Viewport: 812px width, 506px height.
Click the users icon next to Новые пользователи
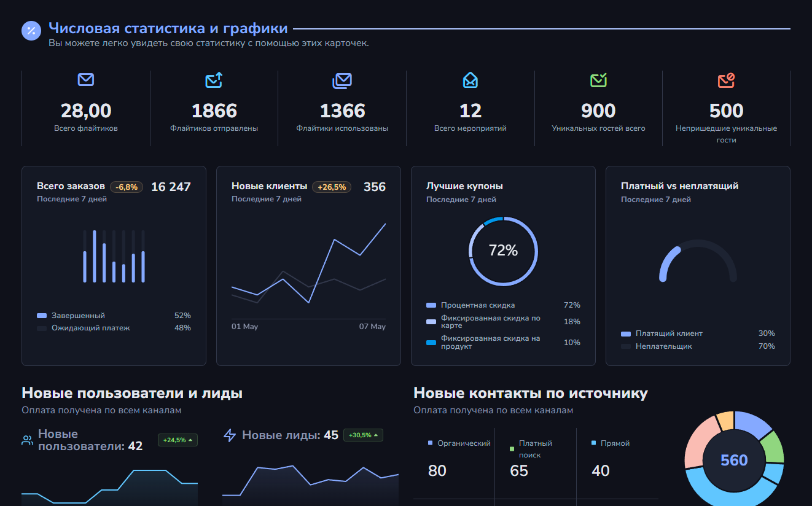tap(28, 440)
